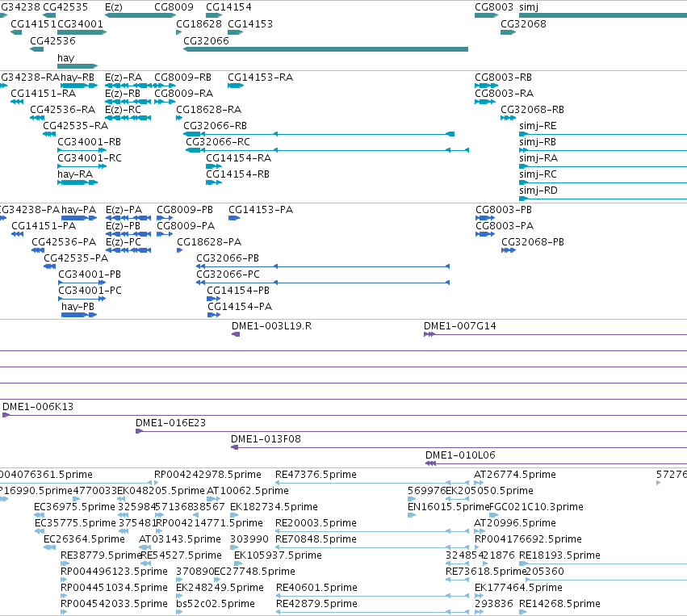Open the CG32066-RB transcript label
The width and height of the screenshot is (687, 616).
click(x=215, y=126)
